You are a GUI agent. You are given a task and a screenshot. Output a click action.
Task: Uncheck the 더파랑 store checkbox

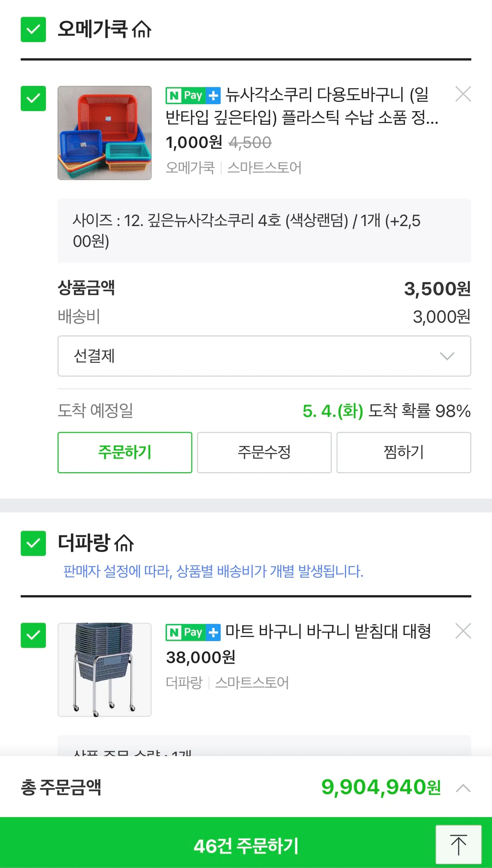click(33, 543)
